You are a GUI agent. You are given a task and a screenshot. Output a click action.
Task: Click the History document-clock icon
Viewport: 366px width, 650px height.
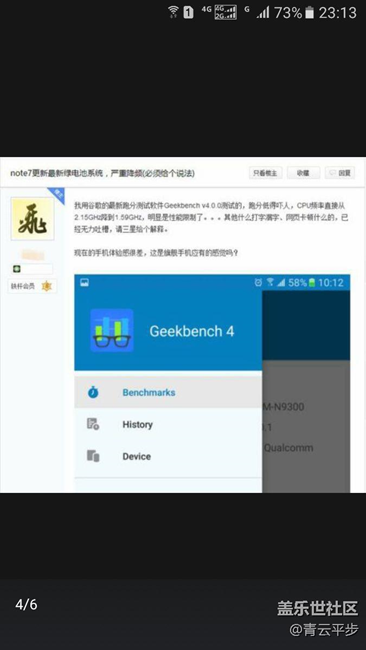[x=93, y=424]
